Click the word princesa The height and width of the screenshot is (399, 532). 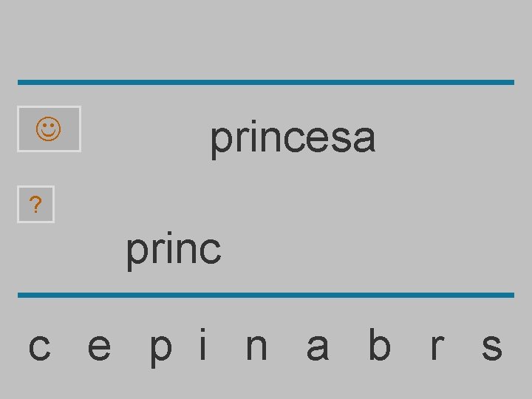293,137
